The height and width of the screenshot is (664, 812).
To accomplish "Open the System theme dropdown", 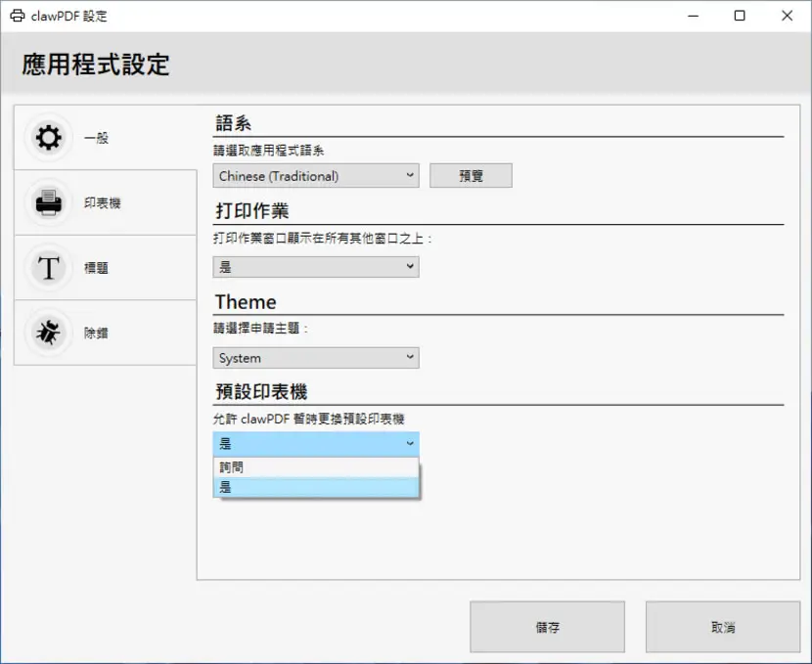I will [316, 358].
